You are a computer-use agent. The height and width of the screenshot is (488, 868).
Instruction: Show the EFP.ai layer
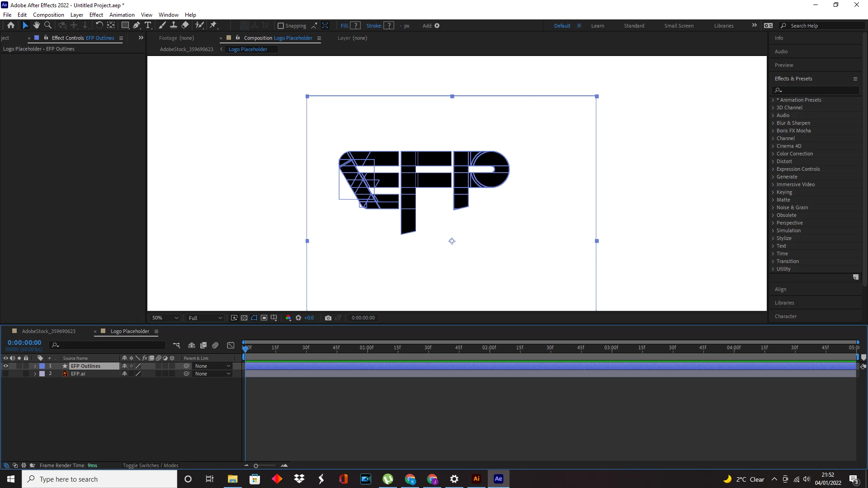(6, 374)
